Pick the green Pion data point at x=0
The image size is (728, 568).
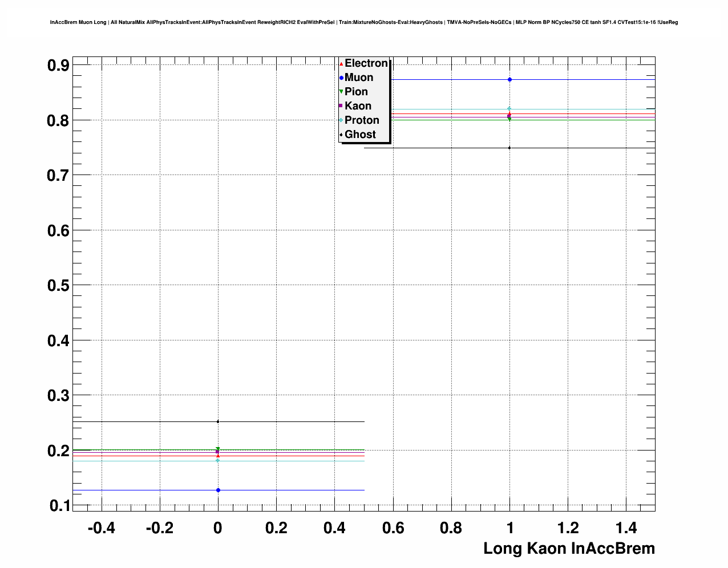pos(218,449)
